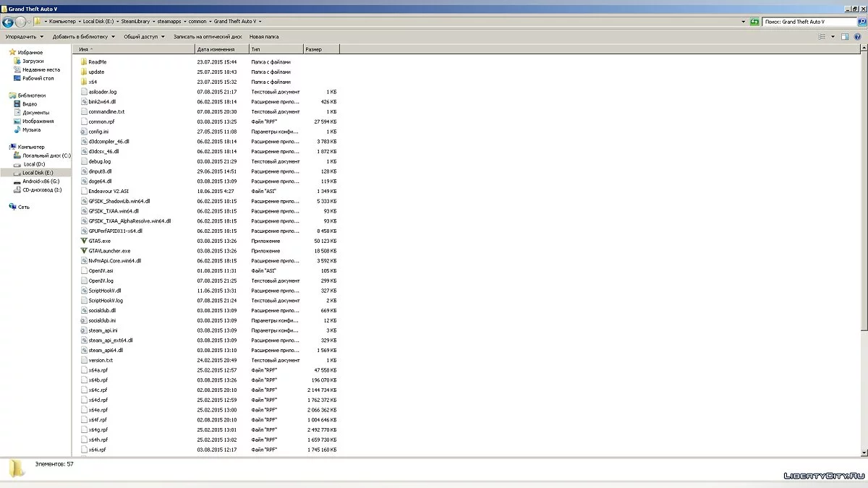Select Local Disk (E:) in sidebar
Viewport: 868px width, 488px height.
36,173
